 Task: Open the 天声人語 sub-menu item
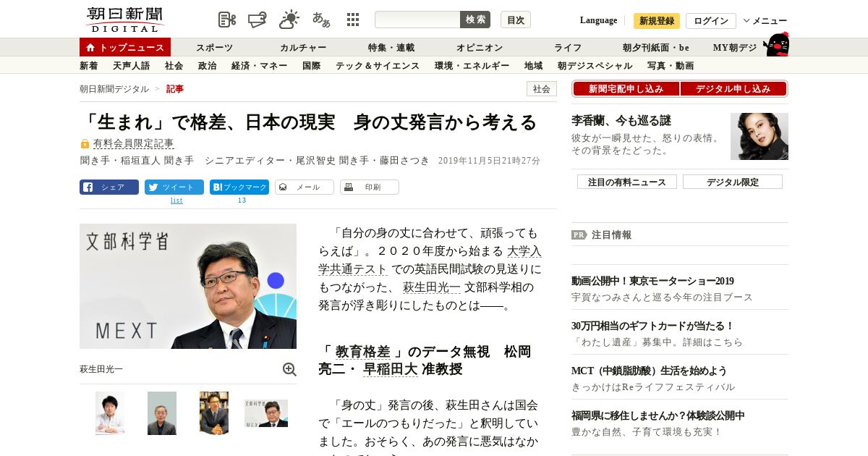point(131,66)
